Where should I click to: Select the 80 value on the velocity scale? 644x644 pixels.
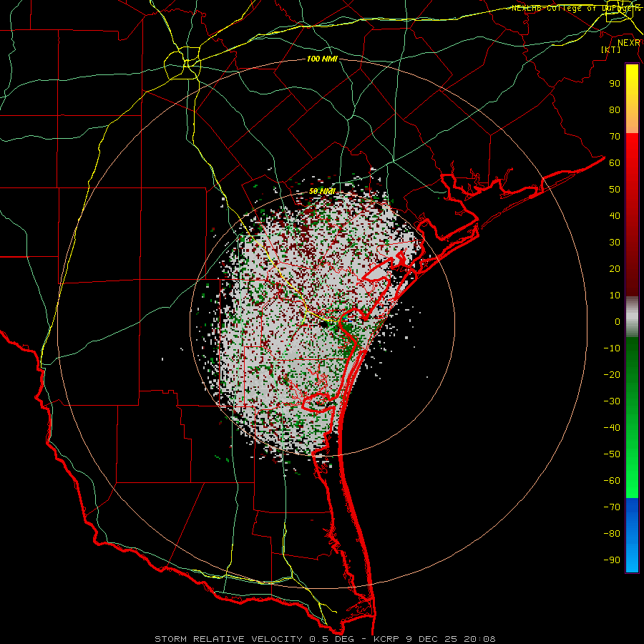(615, 110)
